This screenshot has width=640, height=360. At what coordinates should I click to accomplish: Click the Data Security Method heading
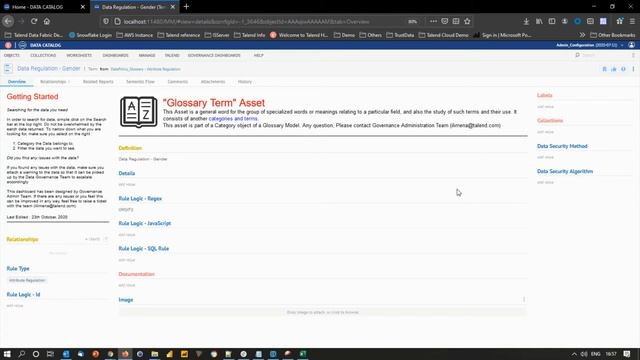(x=562, y=146)
